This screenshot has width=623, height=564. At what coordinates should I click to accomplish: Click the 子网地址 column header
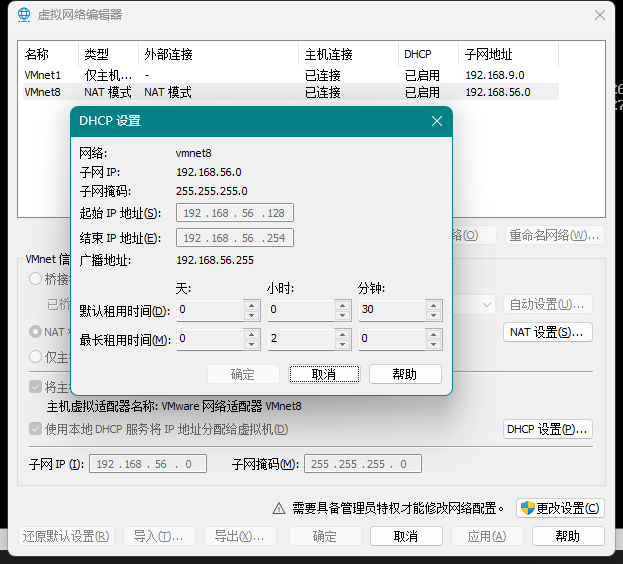pos(509,54)
